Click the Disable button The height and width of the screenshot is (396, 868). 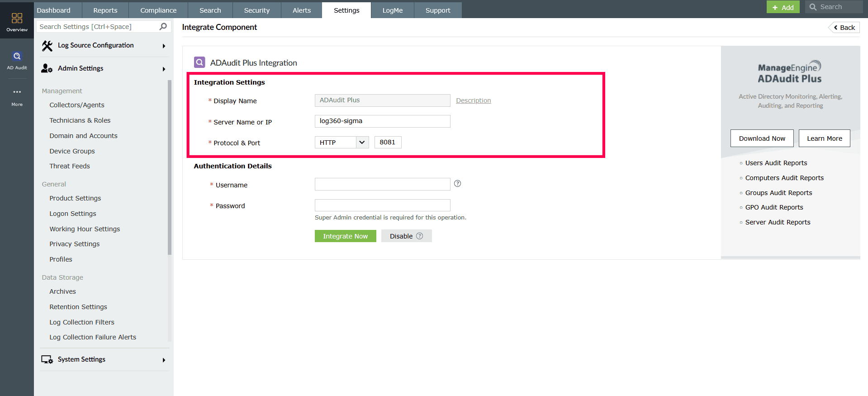(406, 236)
